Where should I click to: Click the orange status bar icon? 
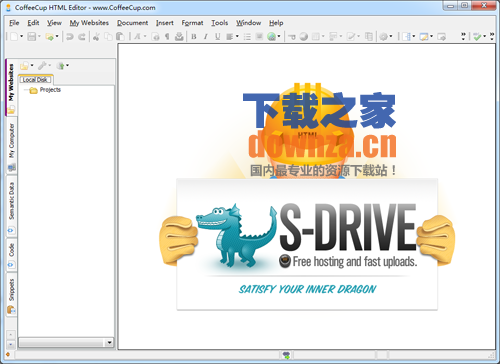[x=8, y=355]
